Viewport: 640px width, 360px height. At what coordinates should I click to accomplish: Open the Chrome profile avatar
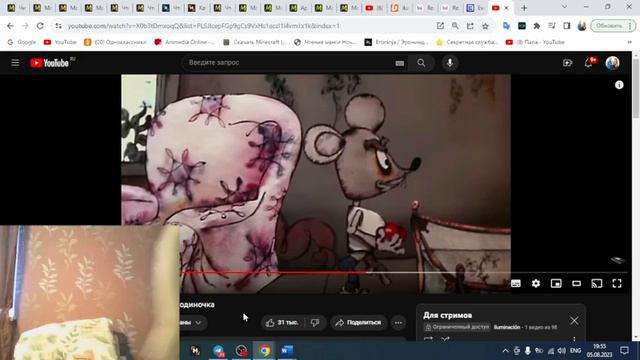(582, 26)
